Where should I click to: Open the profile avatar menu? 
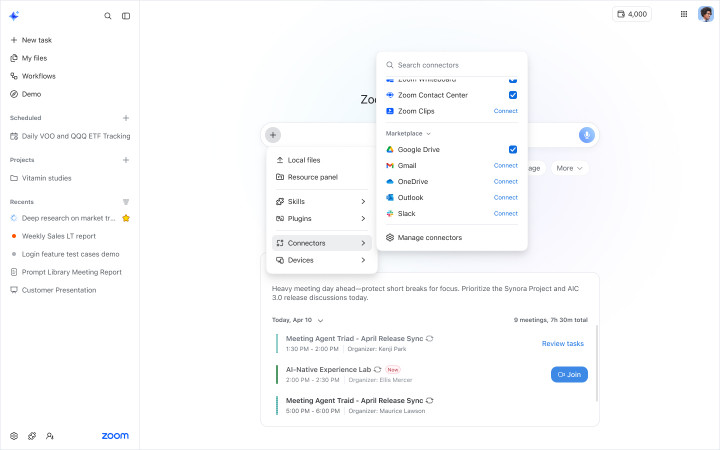[x=705, y=14]
